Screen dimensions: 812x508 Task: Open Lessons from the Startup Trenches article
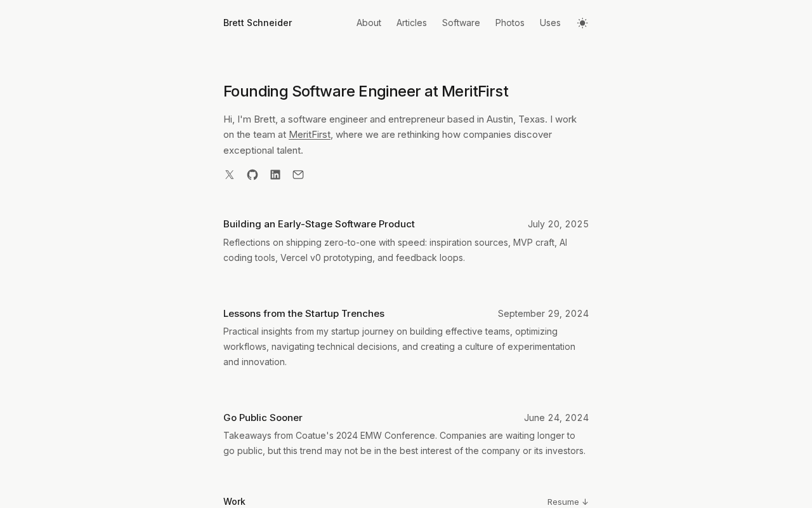304,314
